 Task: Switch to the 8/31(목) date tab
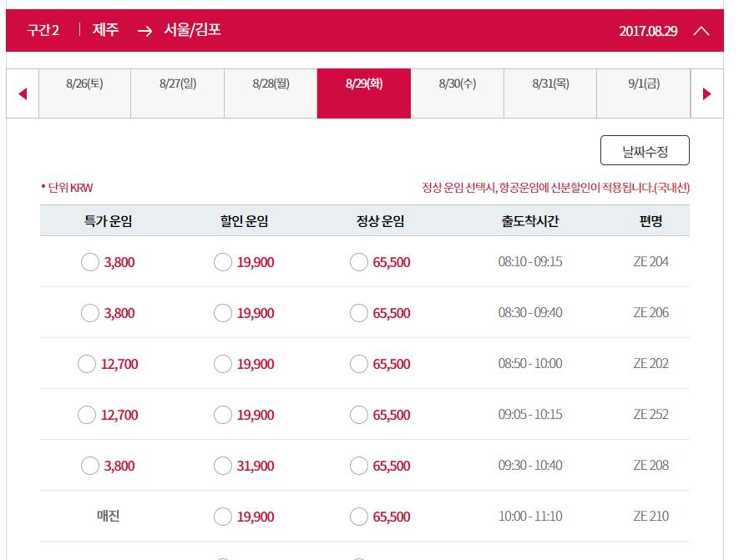pos(550,83)
